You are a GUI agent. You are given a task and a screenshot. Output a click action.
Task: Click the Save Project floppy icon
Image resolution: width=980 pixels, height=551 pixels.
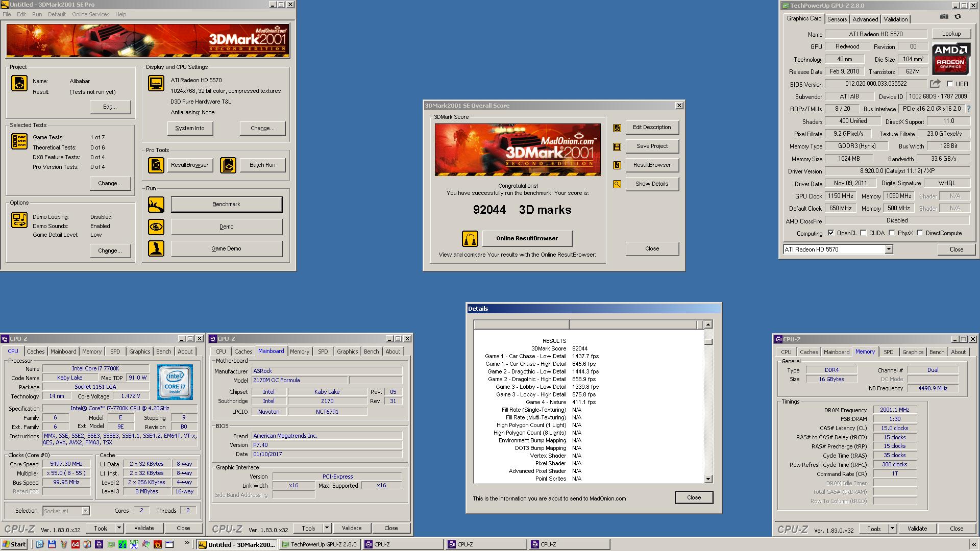coord(617,147)
